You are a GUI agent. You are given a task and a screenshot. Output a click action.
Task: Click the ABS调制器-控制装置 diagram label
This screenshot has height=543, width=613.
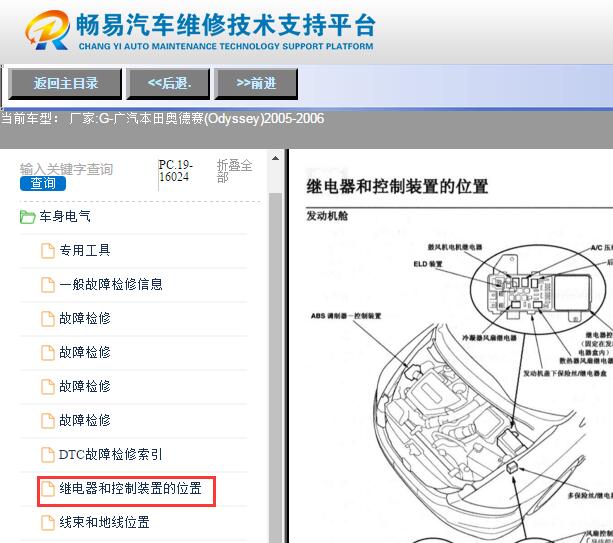pyautogui.click(x=346, y=316)
